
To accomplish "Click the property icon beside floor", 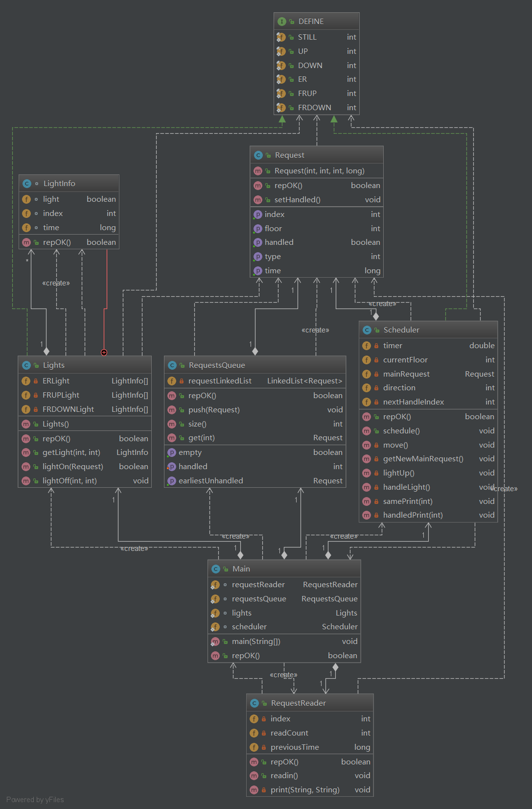I will tap(257, 229).
